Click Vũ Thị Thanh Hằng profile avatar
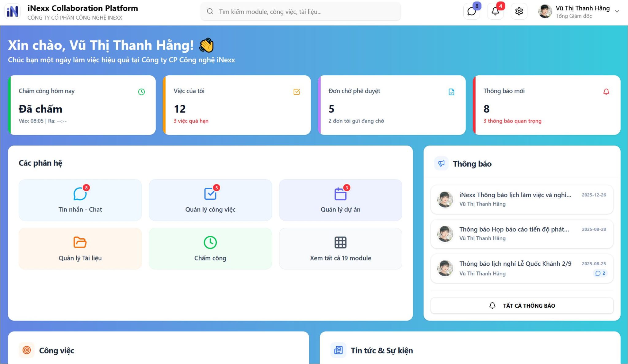Image resolution: width=628 pixels, height=364 pixels. click(545, 12)
